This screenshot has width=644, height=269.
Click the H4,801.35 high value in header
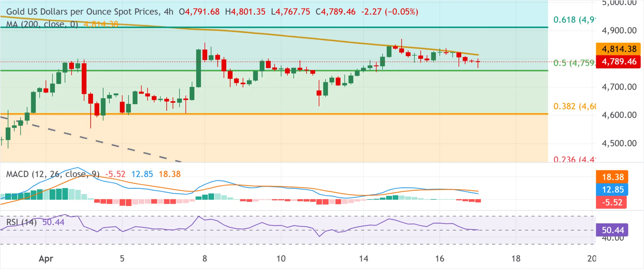click(245, 12)
